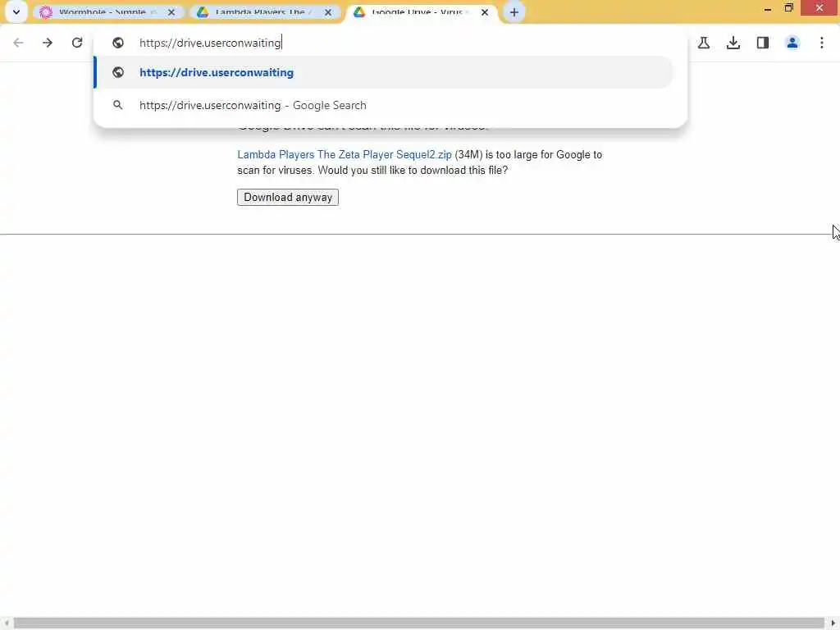Viewport: 840px width, 630px height.
Task: Click the globe icon in the address bar
Action: pyautogui.click(x=118, y=43)
